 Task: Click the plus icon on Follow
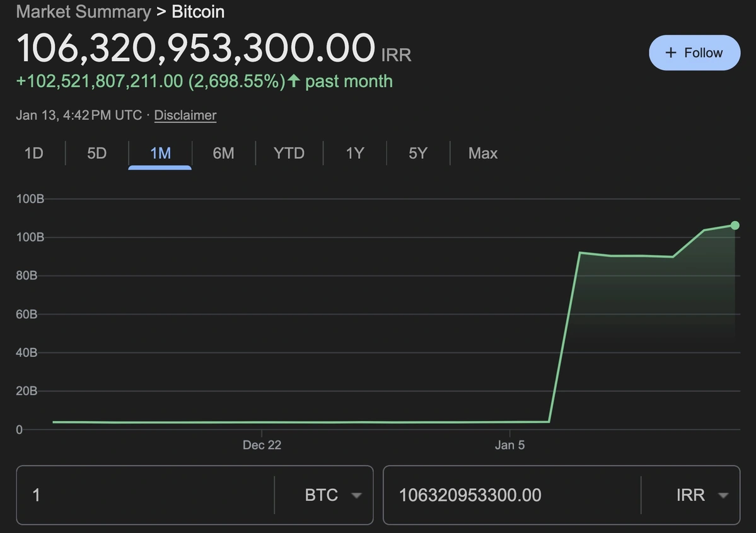pyautogui.click(x=671, y=53)
